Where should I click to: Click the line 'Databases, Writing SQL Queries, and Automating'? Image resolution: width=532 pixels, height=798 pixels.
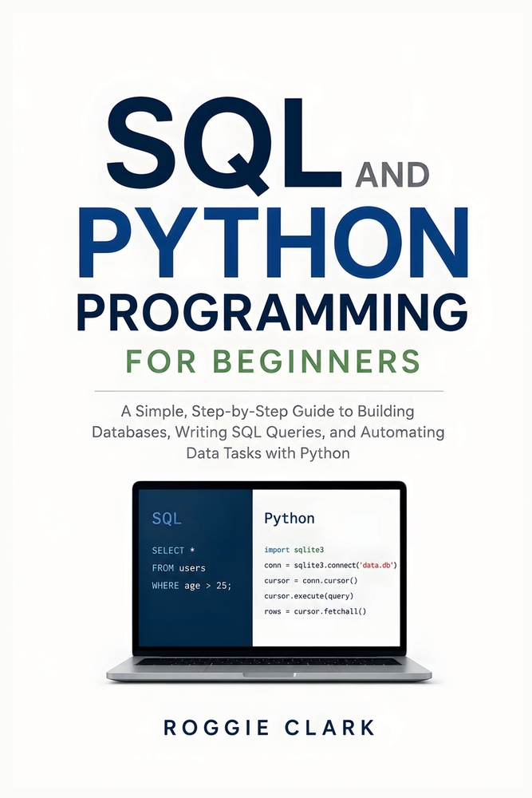tap(268, 432)
